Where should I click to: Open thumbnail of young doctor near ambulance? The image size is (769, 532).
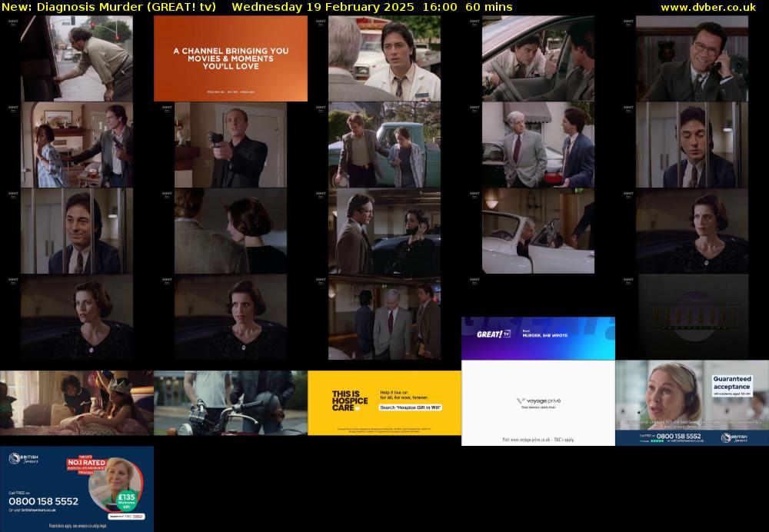[x=384, y=58]
